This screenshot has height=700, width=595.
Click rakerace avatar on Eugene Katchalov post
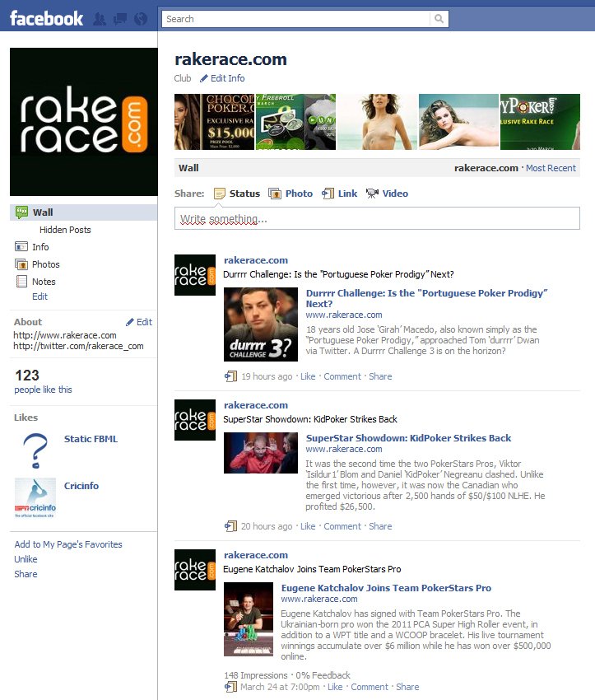(x=195, y=570)
